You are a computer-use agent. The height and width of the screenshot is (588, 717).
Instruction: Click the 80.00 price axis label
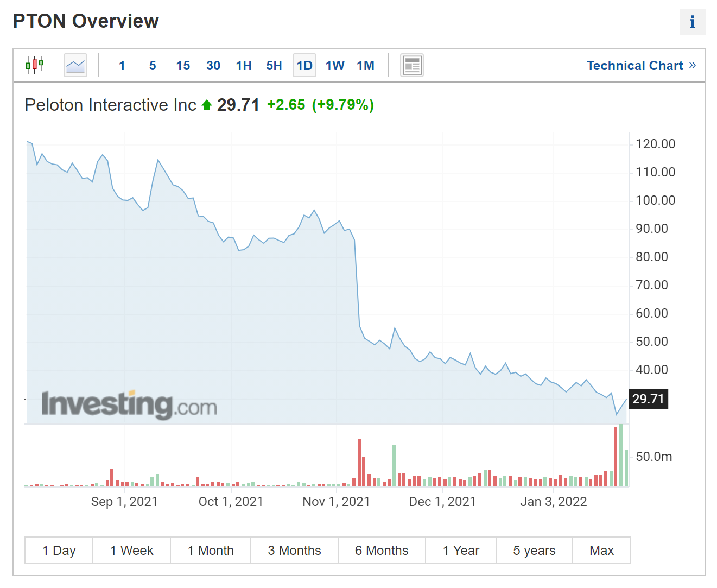pyautogui.click(x=652, y=257)
